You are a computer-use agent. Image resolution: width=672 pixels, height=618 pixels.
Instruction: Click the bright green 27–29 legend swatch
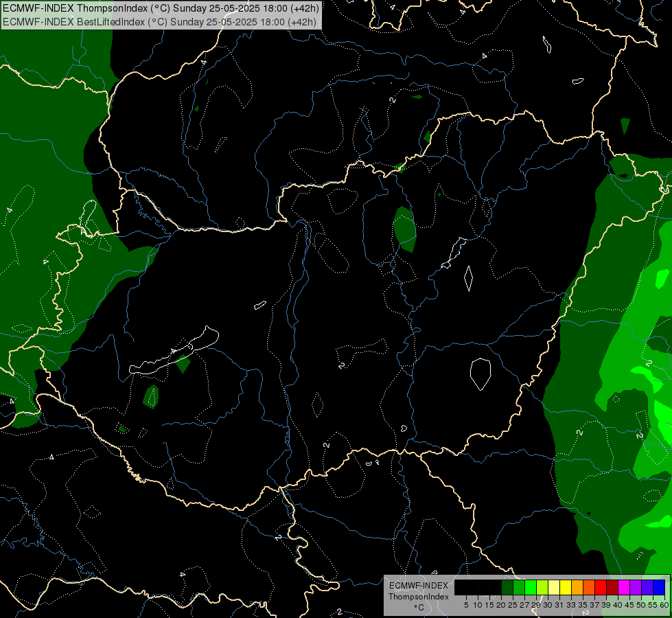[x=531, y=588]
